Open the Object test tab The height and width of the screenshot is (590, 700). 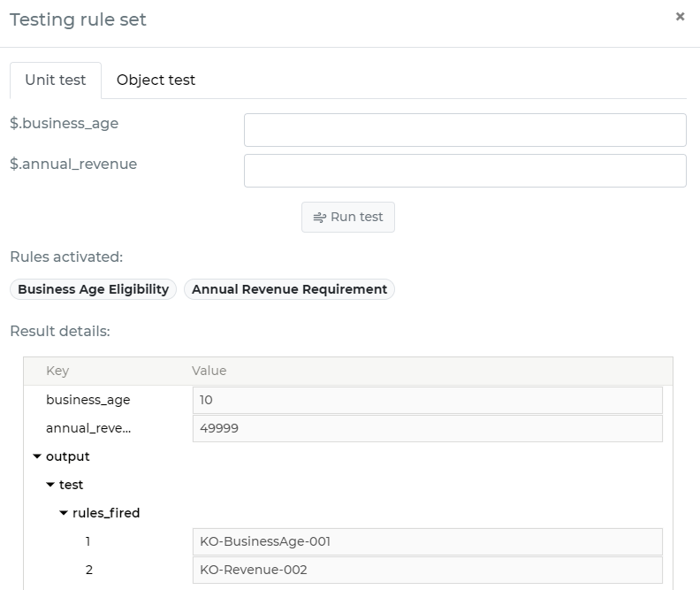click(156, 80)
